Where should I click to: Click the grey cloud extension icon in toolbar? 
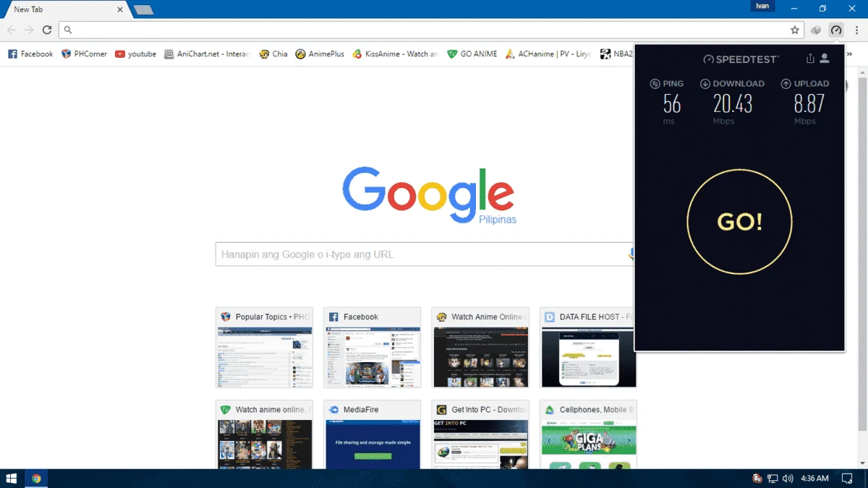click(817, 30)
